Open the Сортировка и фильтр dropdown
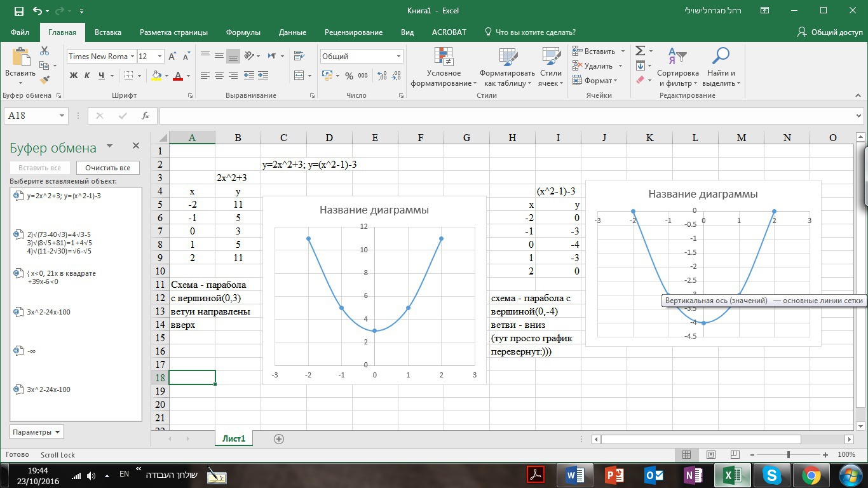Image resolution: width=868 pixels, height=488 pixels. 678,67
